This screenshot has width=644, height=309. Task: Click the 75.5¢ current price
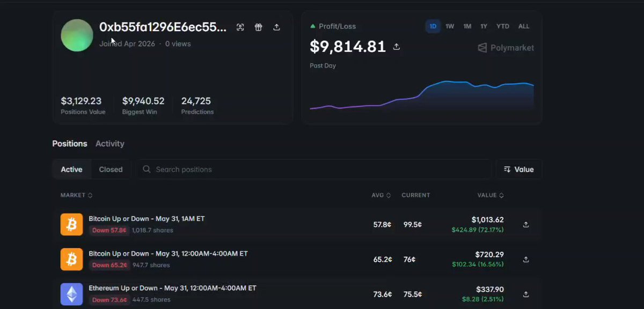413,294
